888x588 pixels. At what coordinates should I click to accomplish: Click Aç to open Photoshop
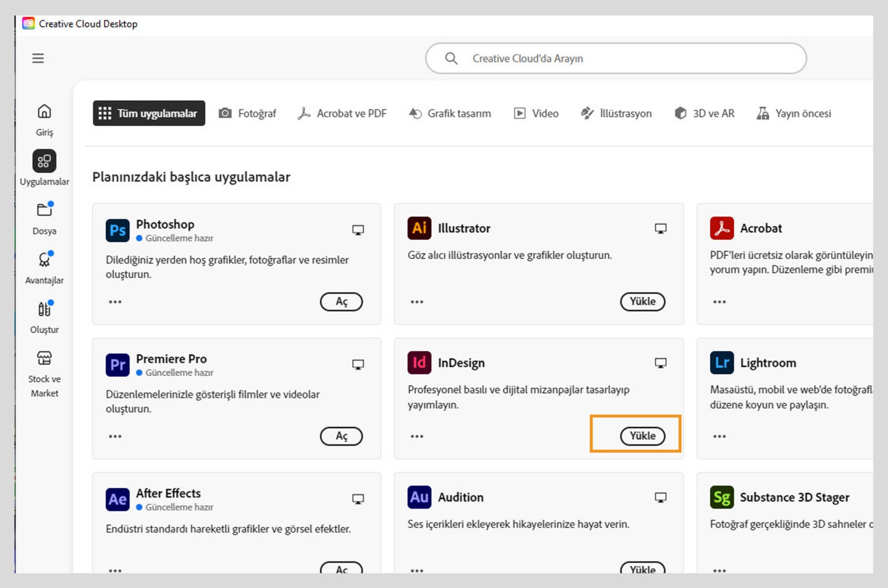pos(341,302)
